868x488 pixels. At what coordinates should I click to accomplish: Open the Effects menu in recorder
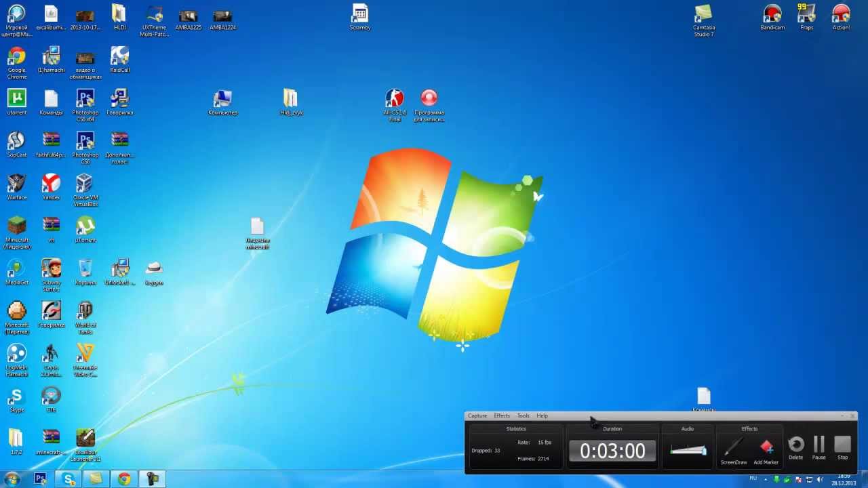click(x=502, y=415)
